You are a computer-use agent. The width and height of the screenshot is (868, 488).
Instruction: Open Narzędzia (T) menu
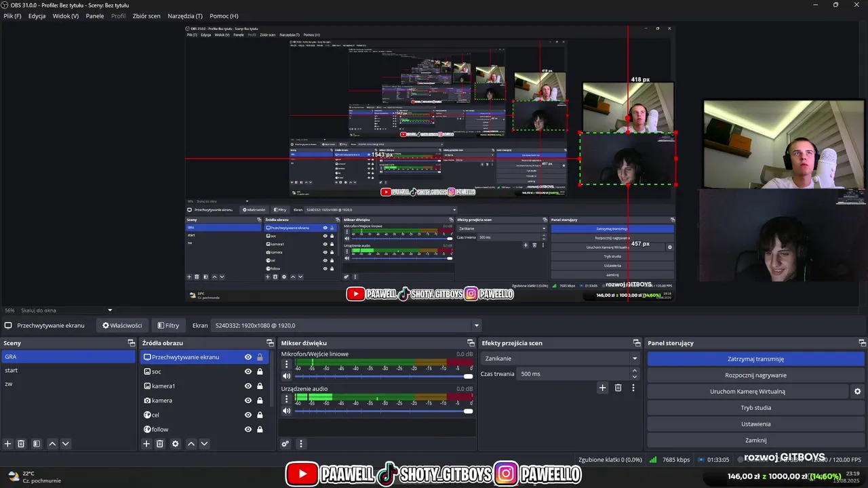pos(185,16)
